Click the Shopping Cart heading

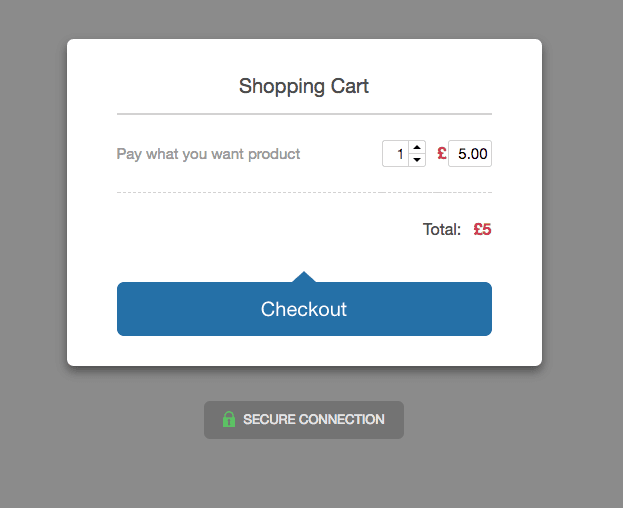point(304,86)
